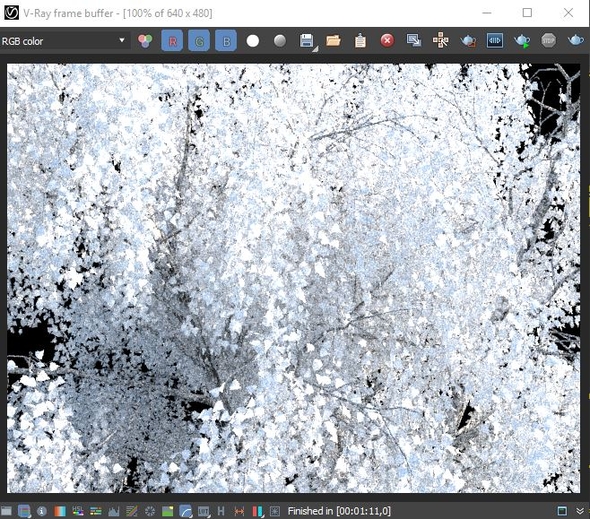Start interactive rendering teapot with play arrow
Viewport: 590px width, 519px height.
(522, 41)
